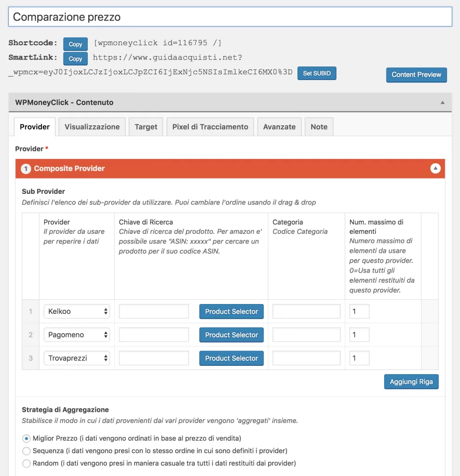
Task: Collapse the Composite Provider section arrow
Action: pyautogui.click(x=435, y=168)
